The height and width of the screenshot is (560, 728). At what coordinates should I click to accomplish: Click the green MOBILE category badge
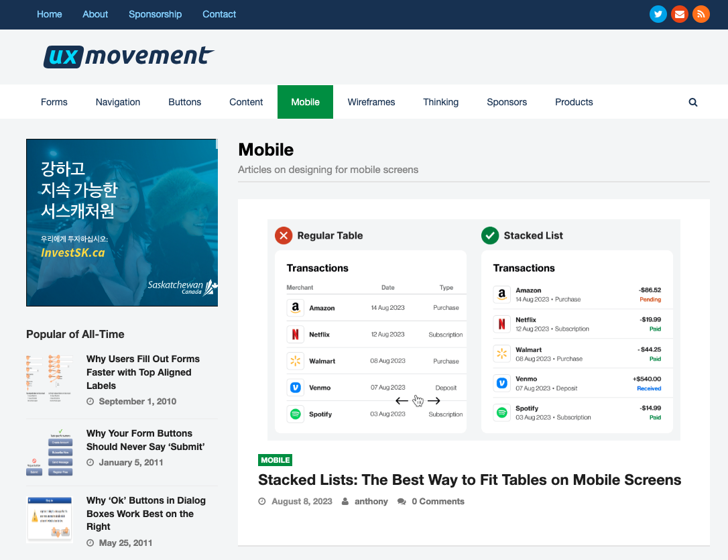tap(275, 460)
